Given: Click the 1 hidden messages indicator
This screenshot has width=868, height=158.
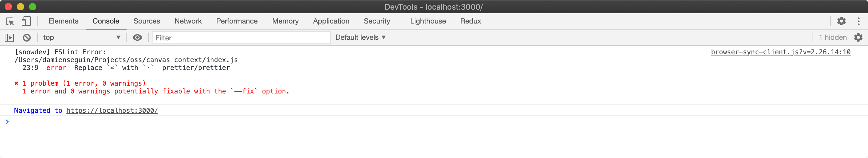Looking at the screenshot, I should point(833,38).
